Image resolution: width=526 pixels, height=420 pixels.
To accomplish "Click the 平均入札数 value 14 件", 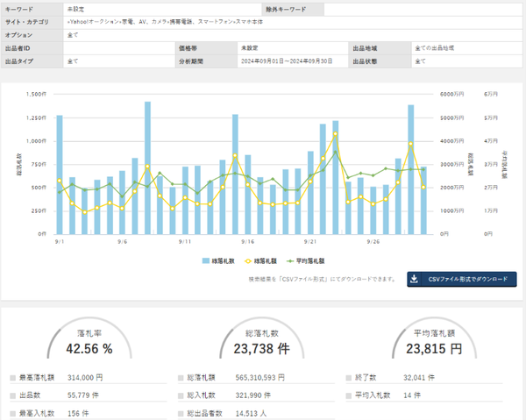I will pyautogui.click(x=412, y=395).
